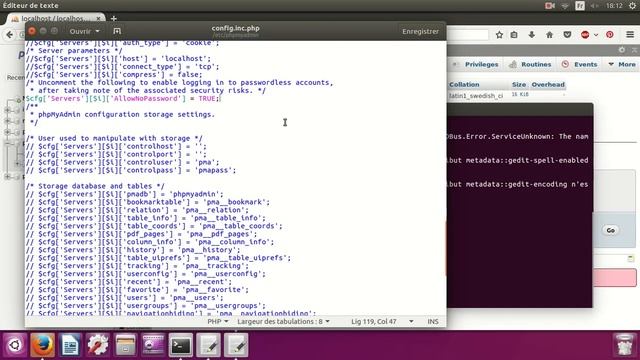Open the Fr keyboard layout indicator
This screenshot has width=640, height=360.
click(x=580, y=6)
